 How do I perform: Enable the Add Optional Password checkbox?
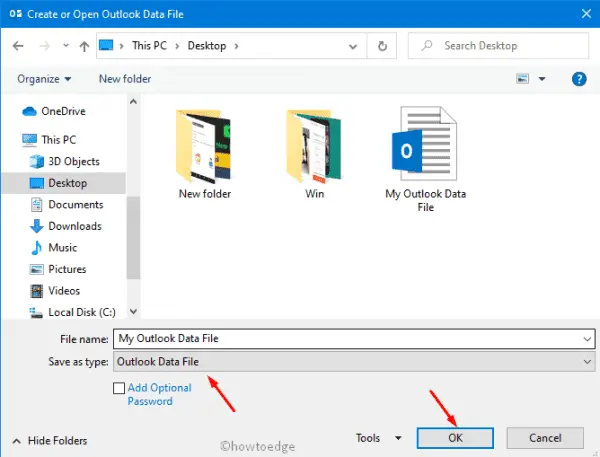(120, 387)
